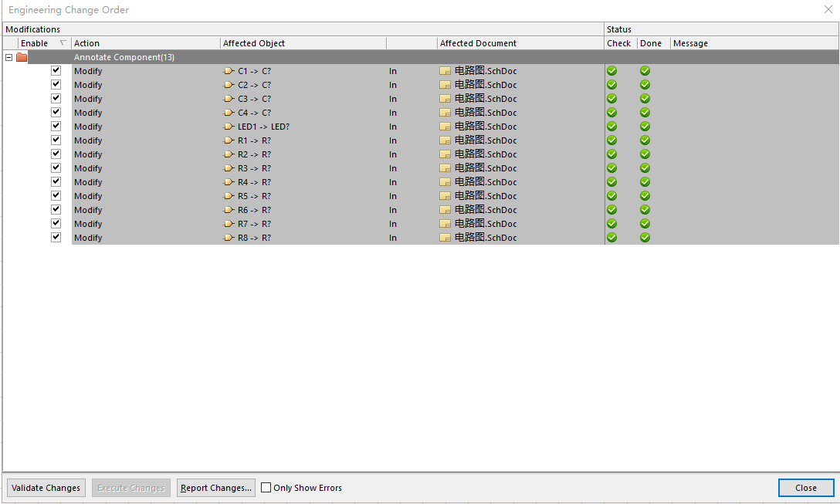Click Done status icon for R8 row
840x504 pixels.
point(645,238)
